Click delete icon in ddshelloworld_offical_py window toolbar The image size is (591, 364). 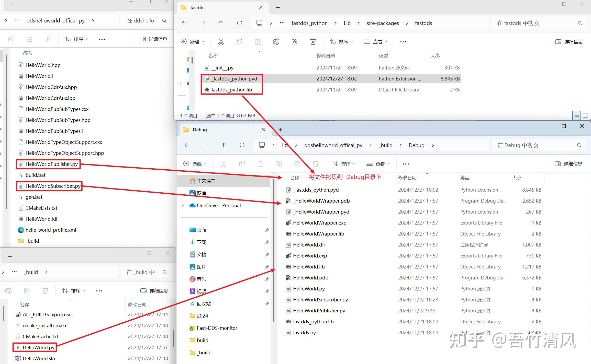click(x=48, y=39)
